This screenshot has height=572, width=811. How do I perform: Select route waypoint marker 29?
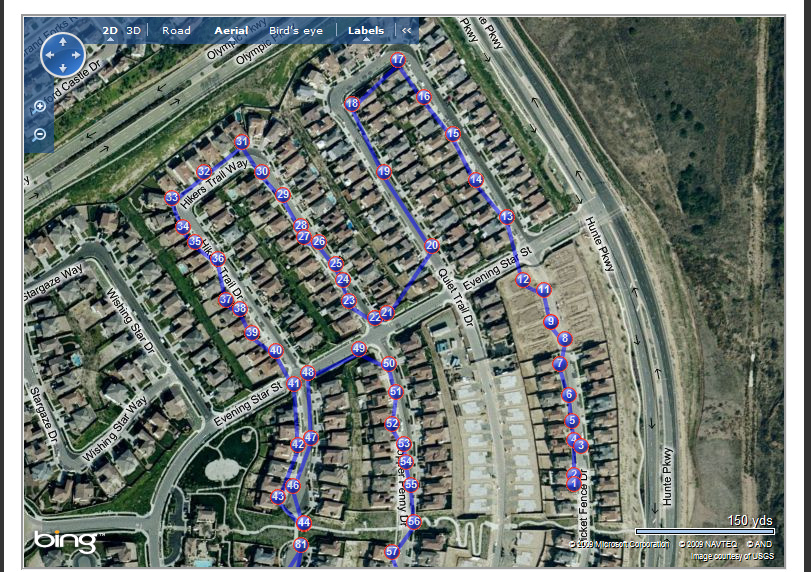[x=283, y=195]
